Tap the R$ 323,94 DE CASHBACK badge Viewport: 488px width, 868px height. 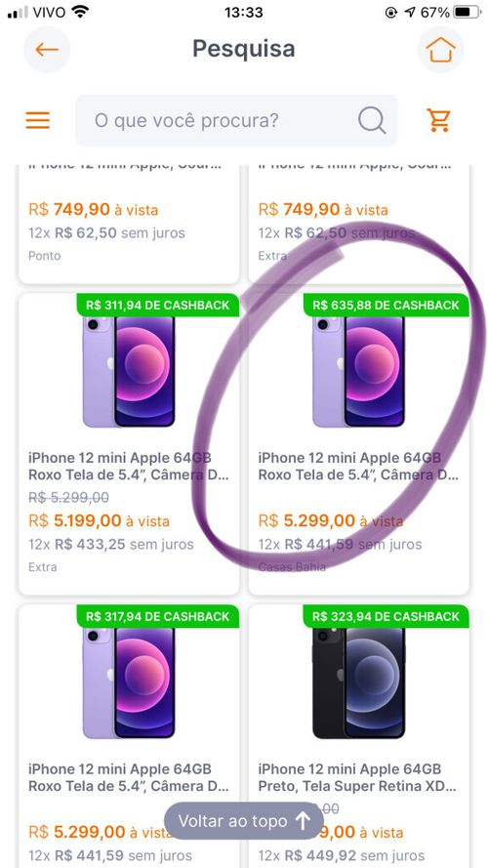pyautogui.click(x=386, y=616)
